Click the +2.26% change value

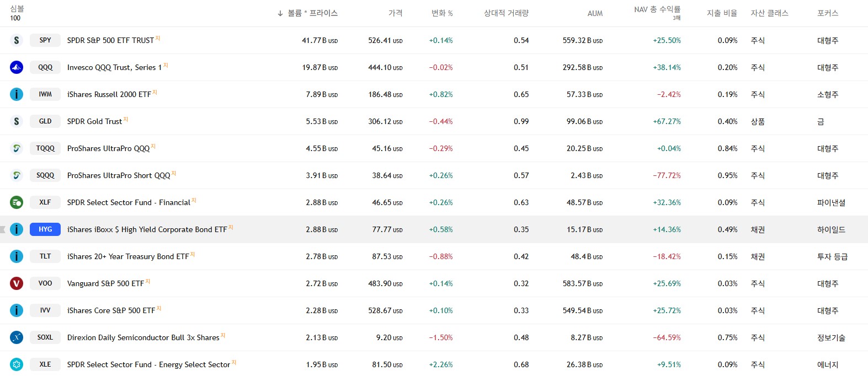[441, 364]
